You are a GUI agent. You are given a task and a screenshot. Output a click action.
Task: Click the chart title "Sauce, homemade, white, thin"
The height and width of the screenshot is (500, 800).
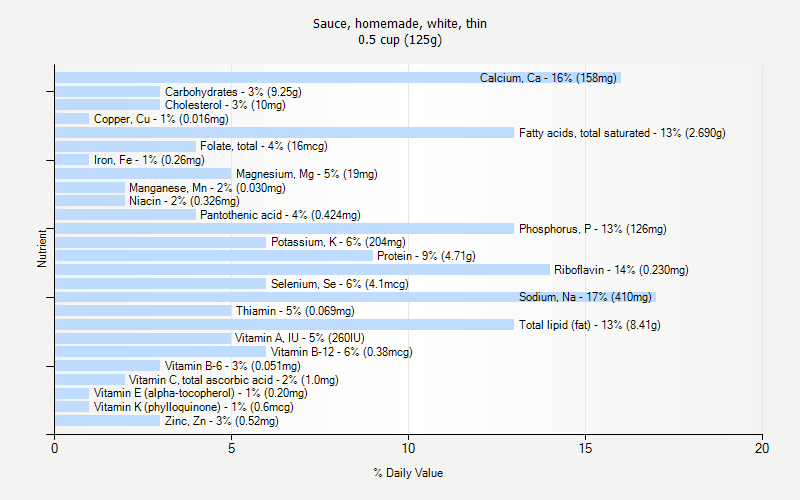(x=399, y=23)
